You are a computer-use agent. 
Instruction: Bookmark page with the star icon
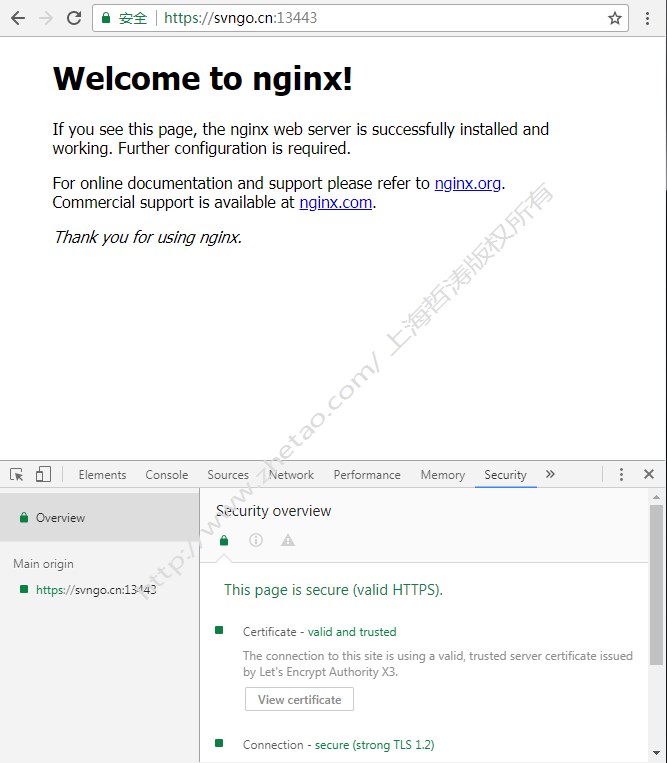point(615,18)
